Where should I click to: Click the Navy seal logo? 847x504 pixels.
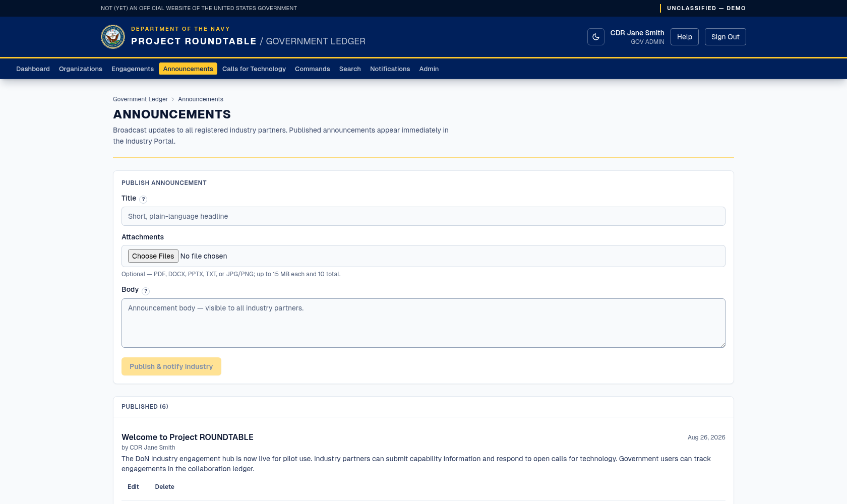click(x=113, y=37)
